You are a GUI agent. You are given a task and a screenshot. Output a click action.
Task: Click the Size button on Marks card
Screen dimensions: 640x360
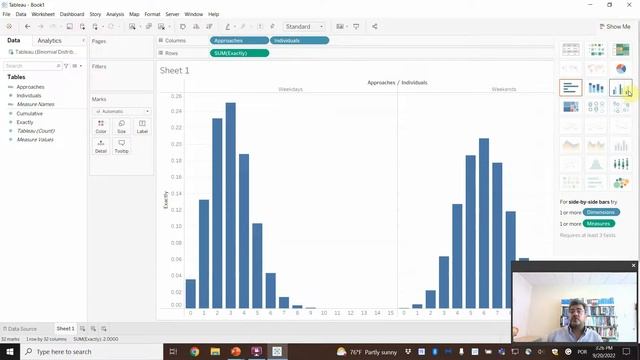click(x=121, y=127)
